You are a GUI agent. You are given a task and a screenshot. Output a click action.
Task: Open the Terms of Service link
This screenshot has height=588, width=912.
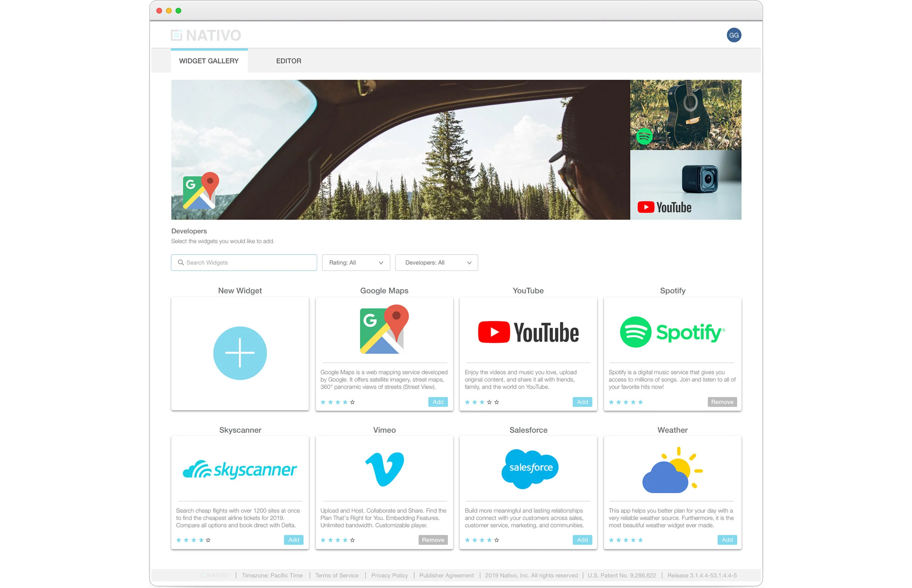coord(337,575)
